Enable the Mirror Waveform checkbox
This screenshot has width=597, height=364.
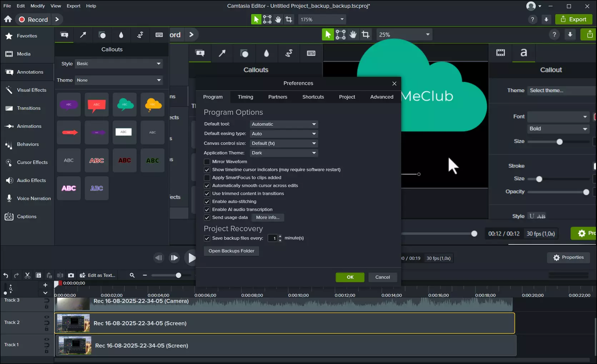tap(207, 162)
